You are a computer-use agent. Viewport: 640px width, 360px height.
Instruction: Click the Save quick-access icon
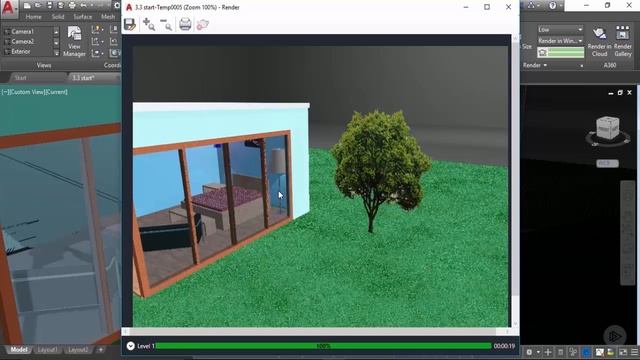[x=49, y=6]
